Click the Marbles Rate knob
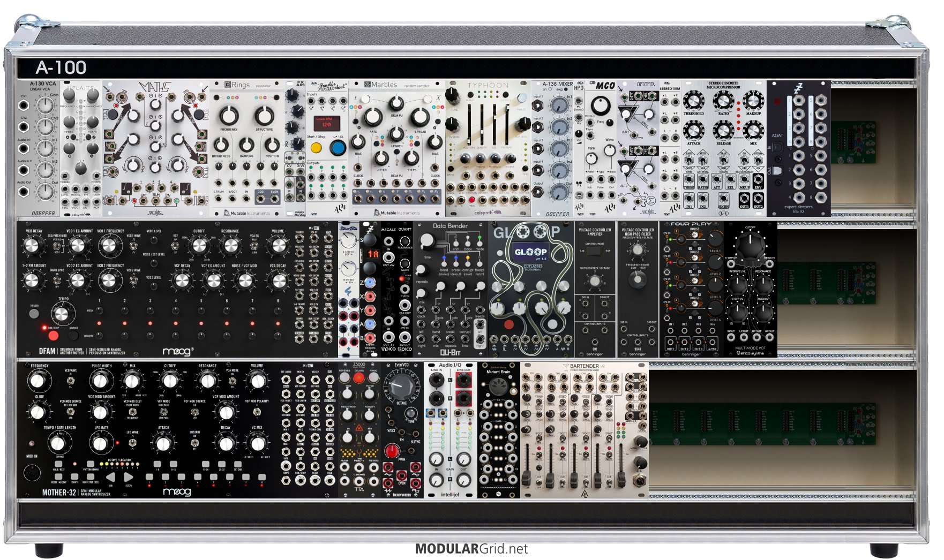 click(373, 117)
